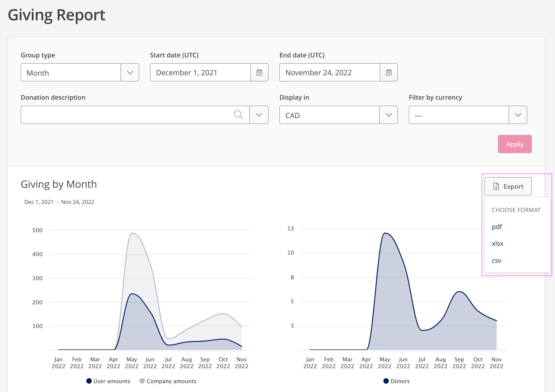Click the Start date December 1, 2021 field

pos(200,73)
